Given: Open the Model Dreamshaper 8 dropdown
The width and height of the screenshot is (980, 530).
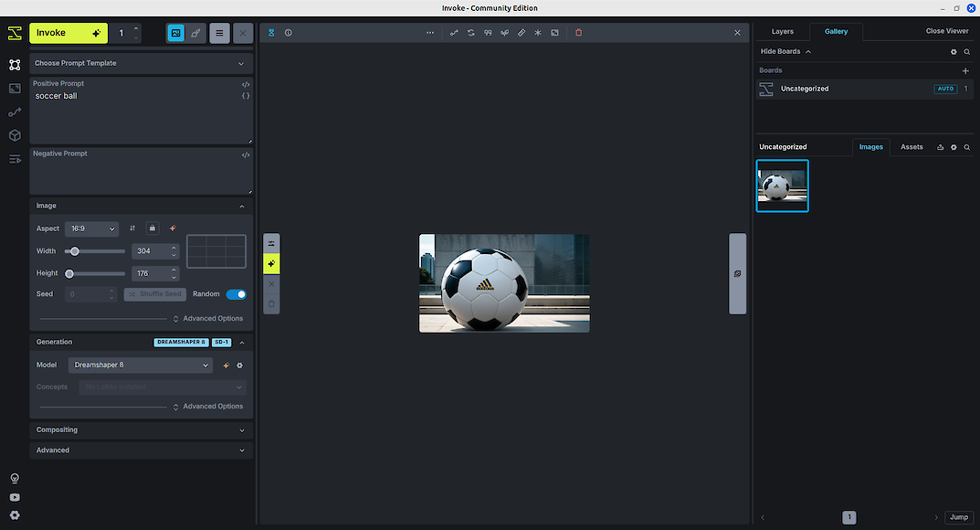Looking at the screenshot, I should pos(141,365).
